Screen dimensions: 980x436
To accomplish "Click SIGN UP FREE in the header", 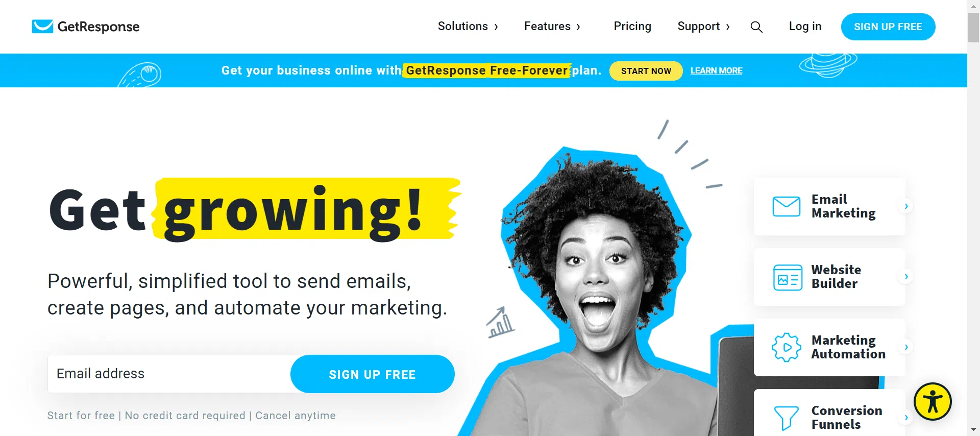I will [888, 27].
